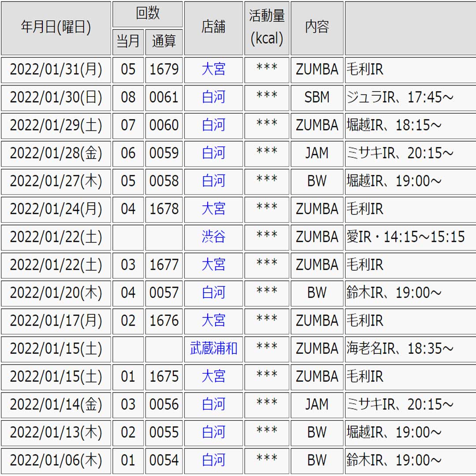Screen dimensions: 476x476
Task: Click the monthly count 07 cell
Action: (128, 126)
